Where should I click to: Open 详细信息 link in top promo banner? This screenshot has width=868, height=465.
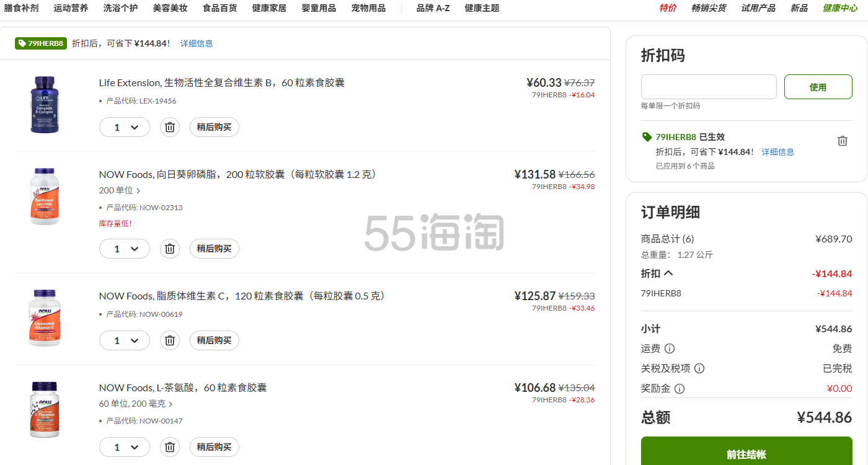(197, 43)
